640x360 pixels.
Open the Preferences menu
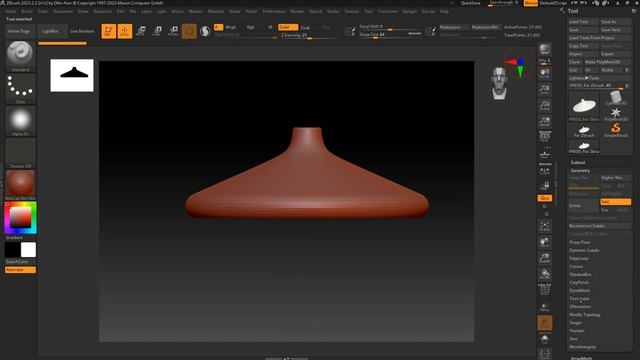point(274,11)
